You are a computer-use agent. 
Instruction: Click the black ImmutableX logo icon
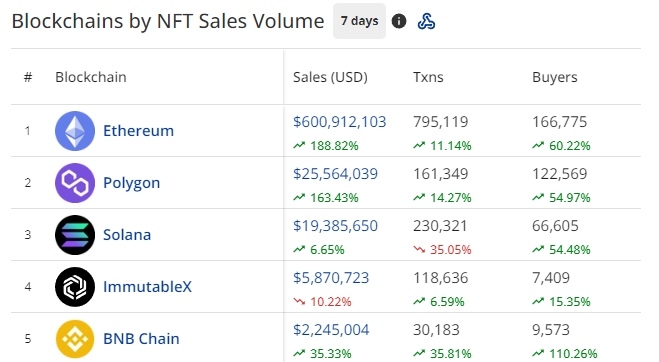(x=75, y=287)
